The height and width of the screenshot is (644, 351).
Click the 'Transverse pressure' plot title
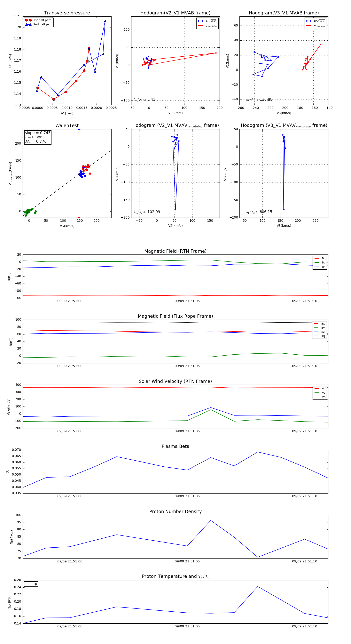[67, 13]
